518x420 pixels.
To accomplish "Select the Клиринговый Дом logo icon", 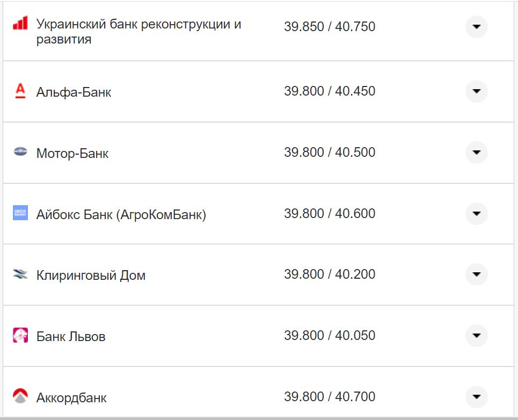I will coord(20,274).
